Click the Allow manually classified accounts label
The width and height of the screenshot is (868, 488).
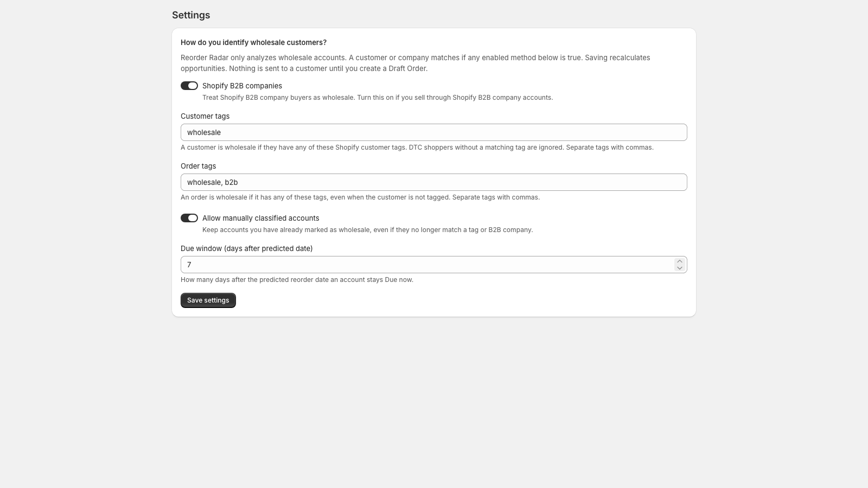pyautogui.click(x=261, y=218)
